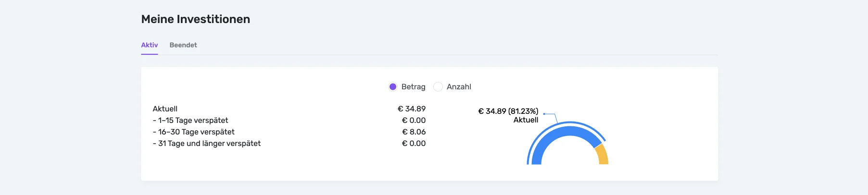The width and height of the screenshot is (868, 195).
Task: Click the Meine Investitionen heading
Action: 196,19
